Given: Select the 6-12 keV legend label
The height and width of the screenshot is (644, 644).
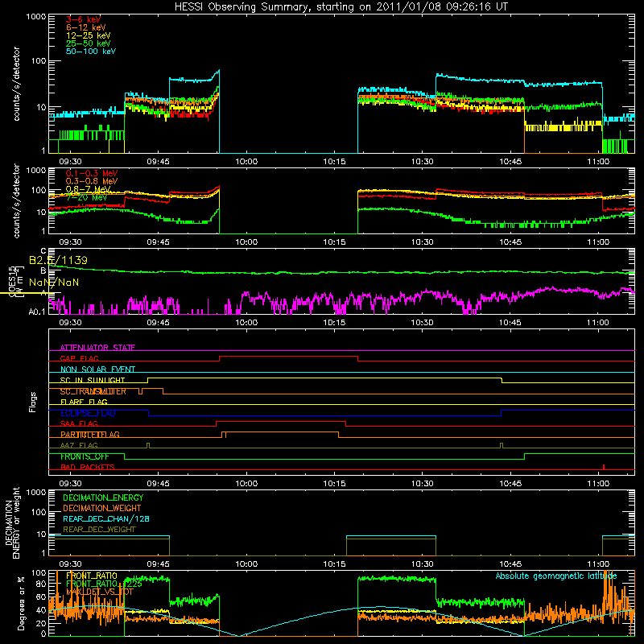Looking at the screenshot, I should pyautogui.click(x=86, y=27).
